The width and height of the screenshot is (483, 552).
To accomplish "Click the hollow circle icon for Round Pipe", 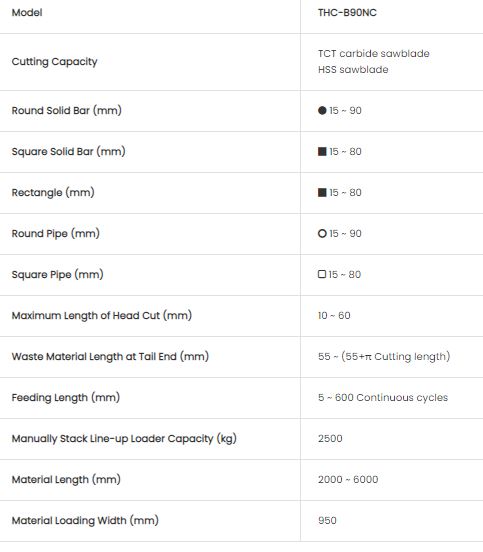I will tap(322, 233).
